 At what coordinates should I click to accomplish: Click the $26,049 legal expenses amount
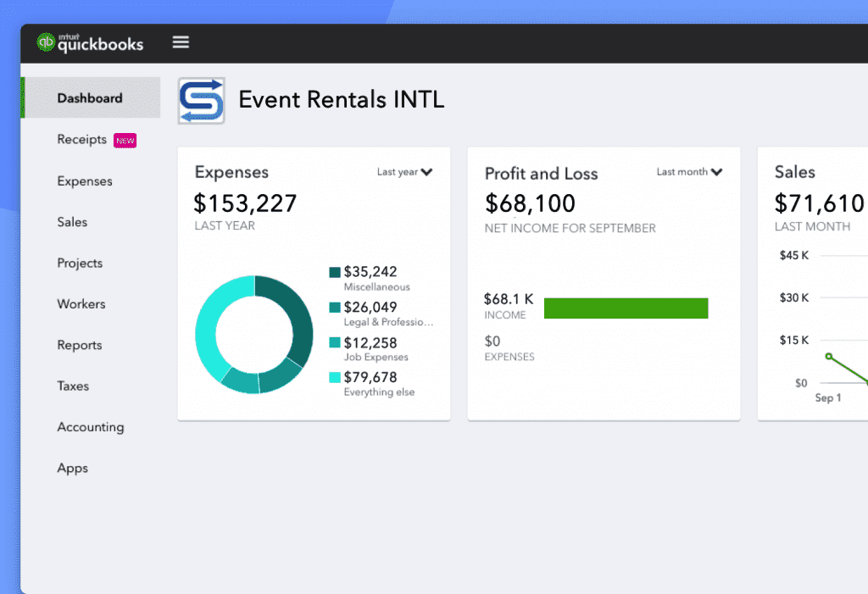(x=370, y=308)
